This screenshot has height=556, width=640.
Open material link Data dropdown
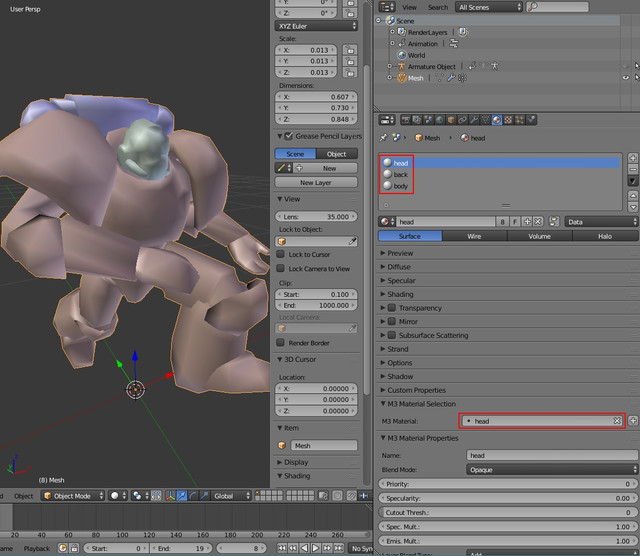click(x=601, y=222)
